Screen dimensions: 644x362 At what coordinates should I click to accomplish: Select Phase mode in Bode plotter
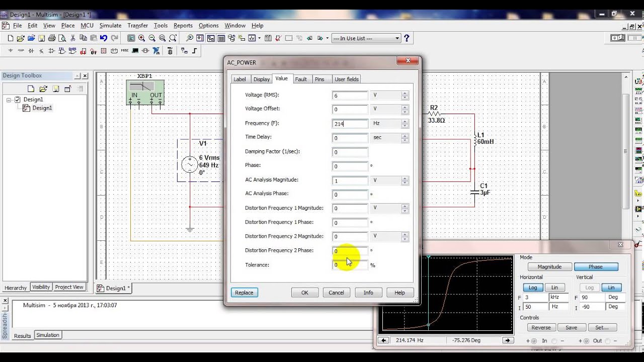pyautogui.click(x=596, y=266)
